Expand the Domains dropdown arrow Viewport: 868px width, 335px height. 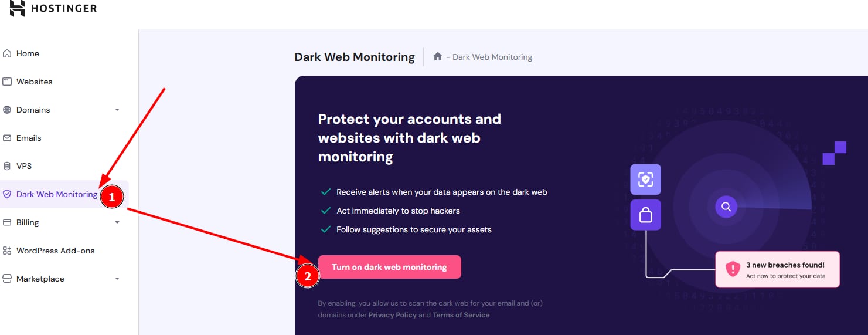tap(117, 110)
